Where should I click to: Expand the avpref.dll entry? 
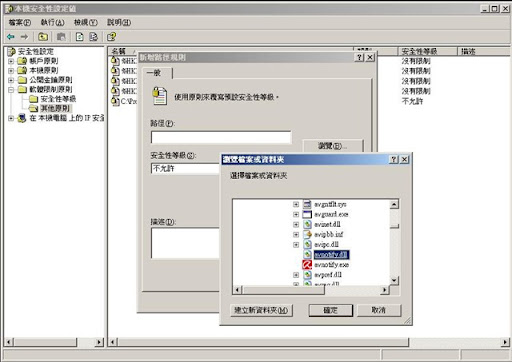[x=296, y=275]
